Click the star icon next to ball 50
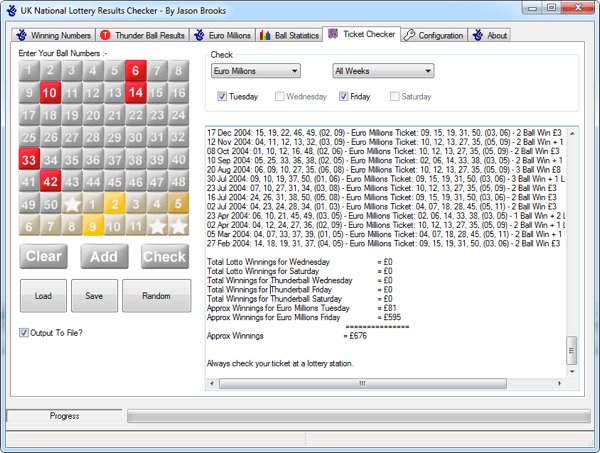 (x=72, y=204)
